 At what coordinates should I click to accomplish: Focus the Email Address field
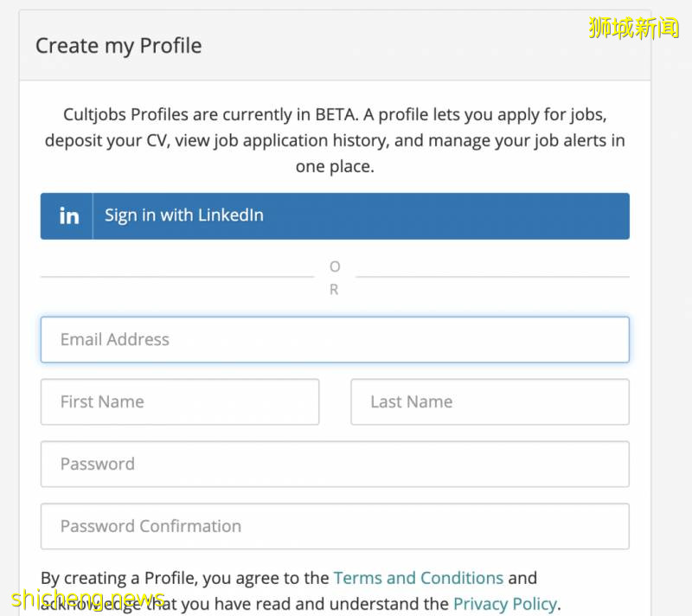coord(334,339)
